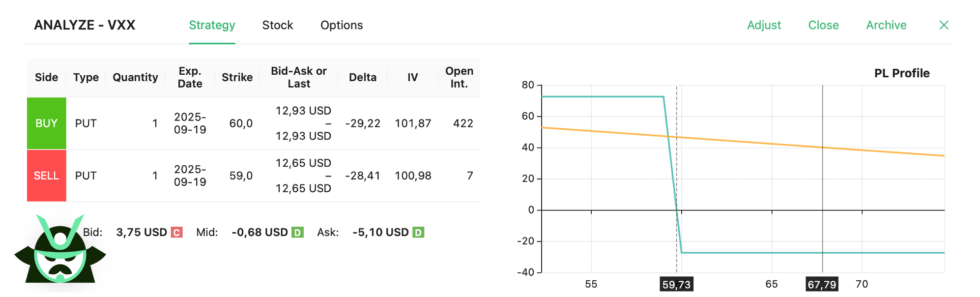Select the red SELL side indicator
The image size is (980, 297).
[46, 175]
